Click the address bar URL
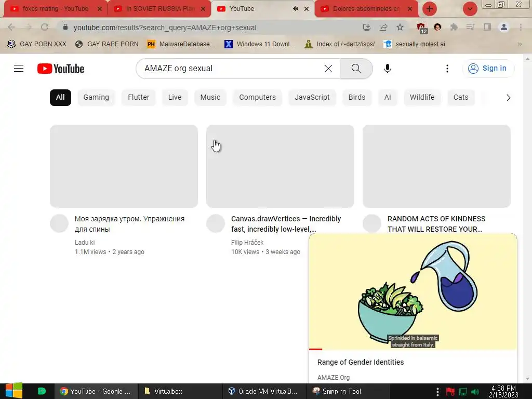Image resolution: width=532 pixels, height=399 pixels. [x=165, y=28]
